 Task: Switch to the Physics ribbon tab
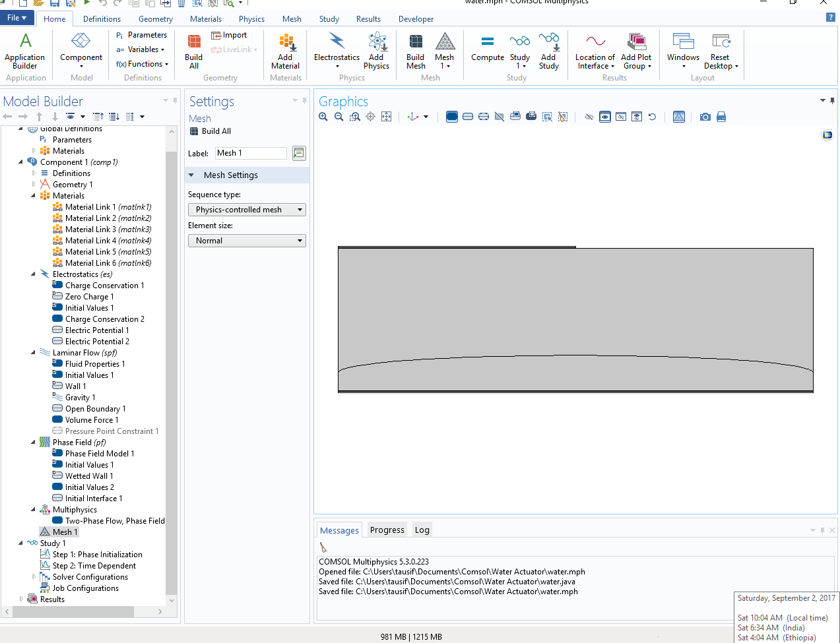(x=251, y=19)
